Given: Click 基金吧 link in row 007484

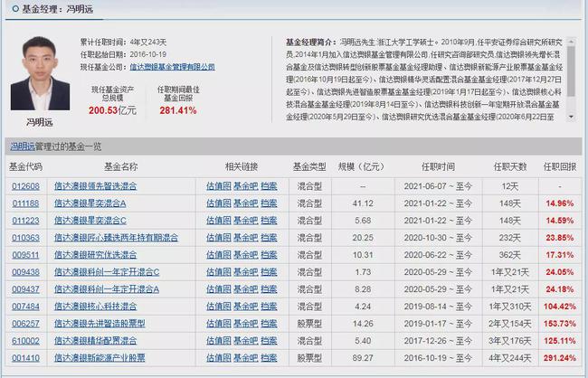Looking at the screenshot, I should point(246,307).
